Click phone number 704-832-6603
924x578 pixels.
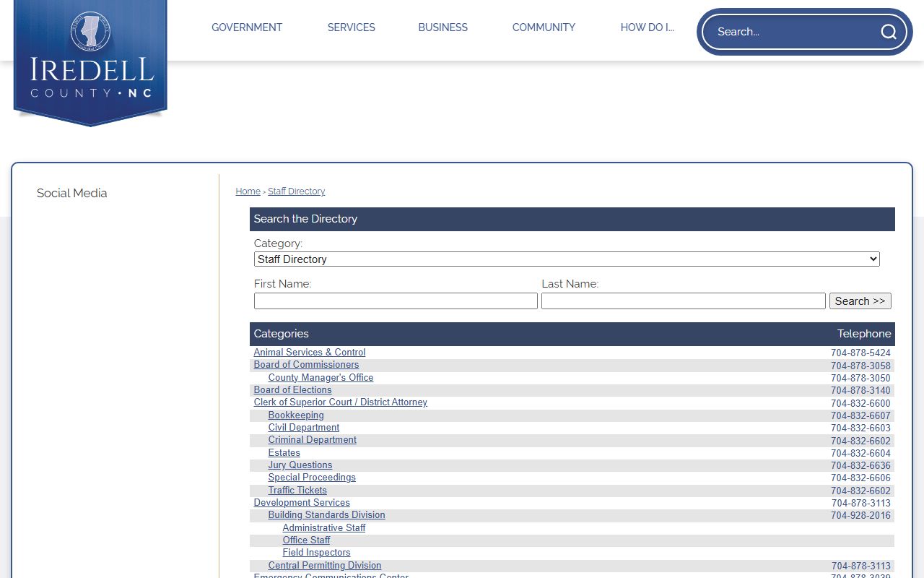(860, 428)
